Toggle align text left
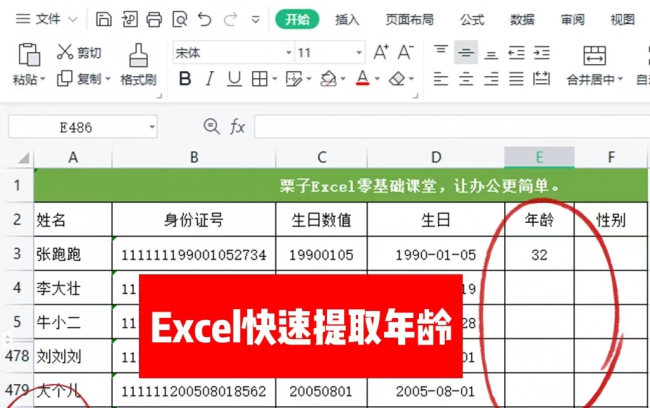This screenshot has width=650, height=408. tap(441, 78)
